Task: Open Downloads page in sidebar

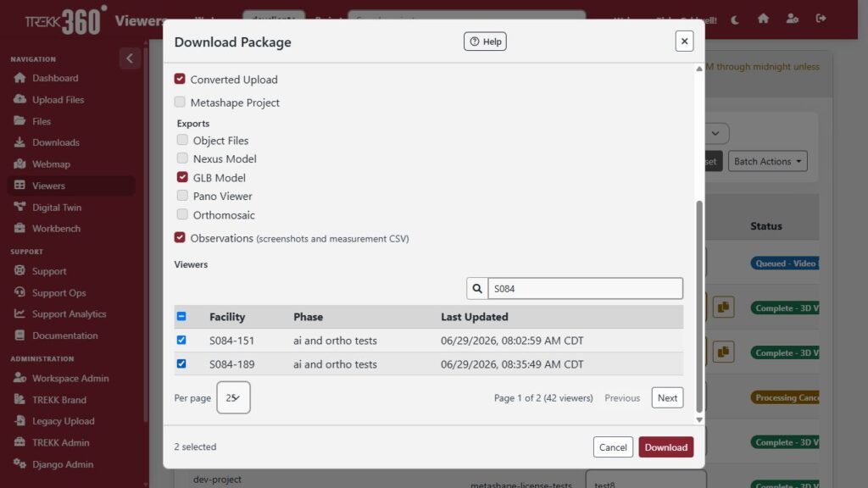Action: (55, 142)
